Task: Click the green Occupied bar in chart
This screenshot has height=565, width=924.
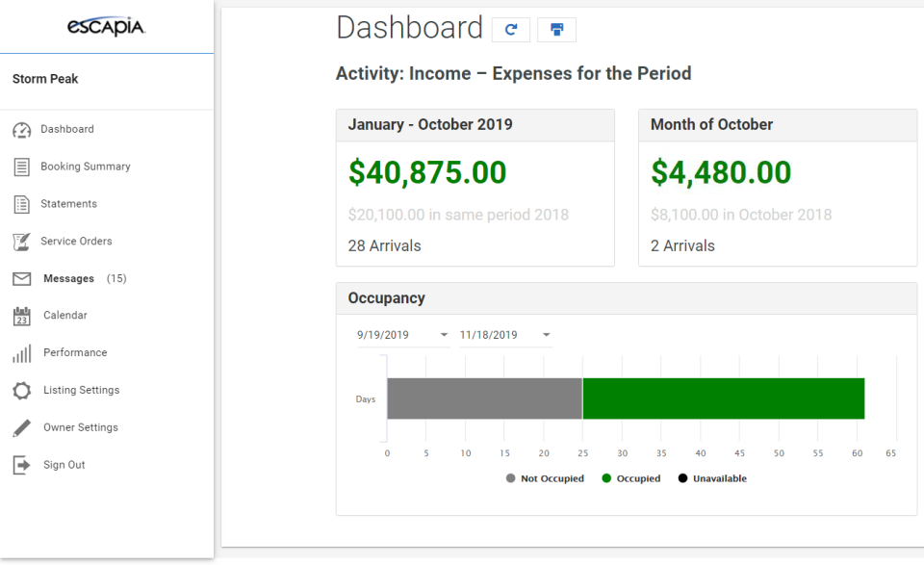Action: pyautogui.click(x=723, y=398)
